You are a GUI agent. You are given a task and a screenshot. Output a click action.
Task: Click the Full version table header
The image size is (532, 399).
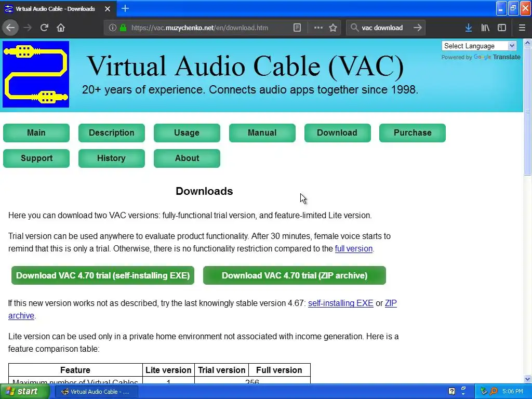279,370
